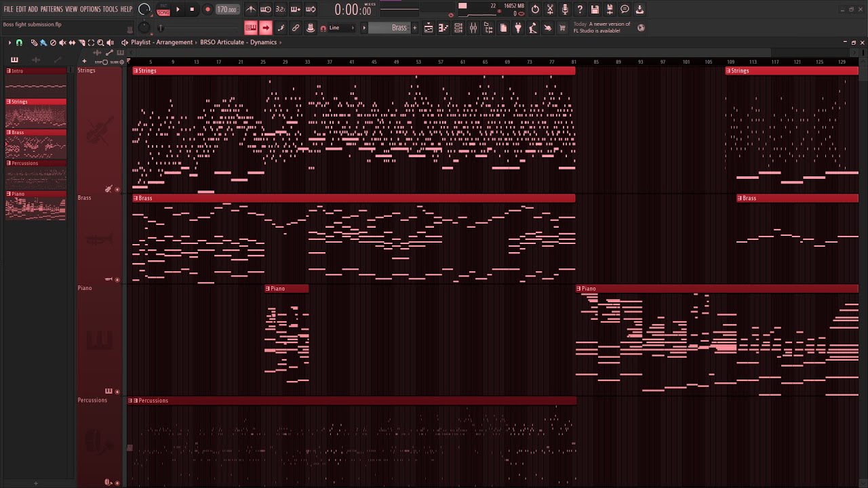Screen dimensions: 868x488
Task: Toggle overdub blend recording button
Action: coord(296,9)
